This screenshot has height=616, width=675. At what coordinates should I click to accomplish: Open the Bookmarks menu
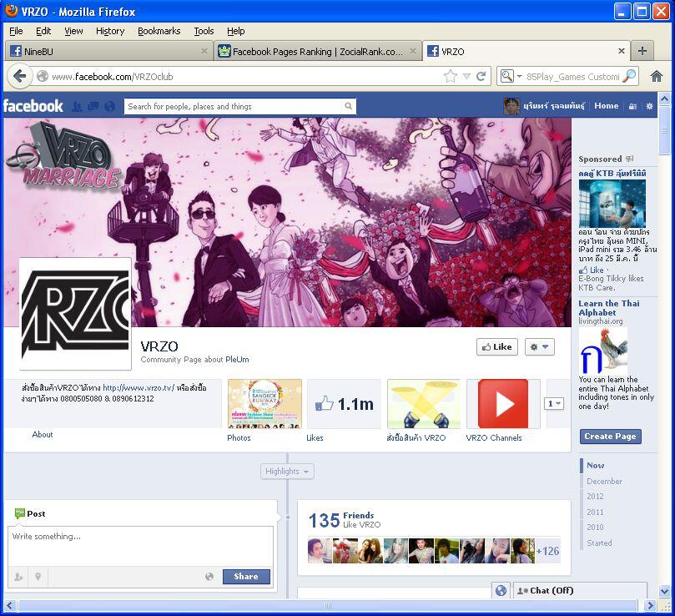(x=159, y=31)
